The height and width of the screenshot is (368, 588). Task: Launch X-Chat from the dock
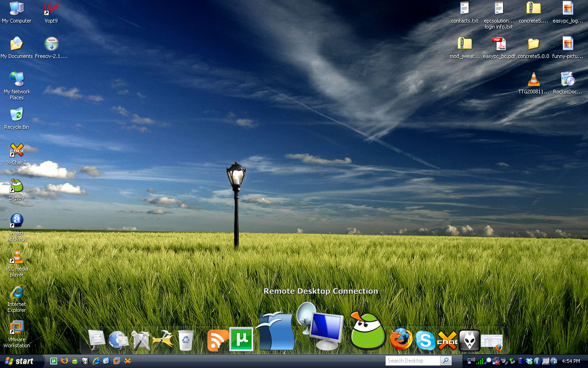(x=447, y=340)
